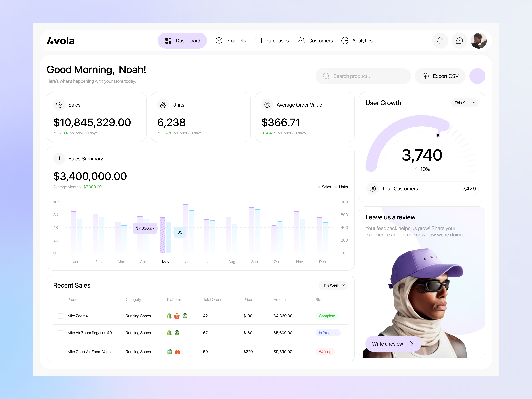Select the Nike Air Zoom Pegasus 40 checkbox
Viewport: 532px width, 399px height.
[60, 333]
